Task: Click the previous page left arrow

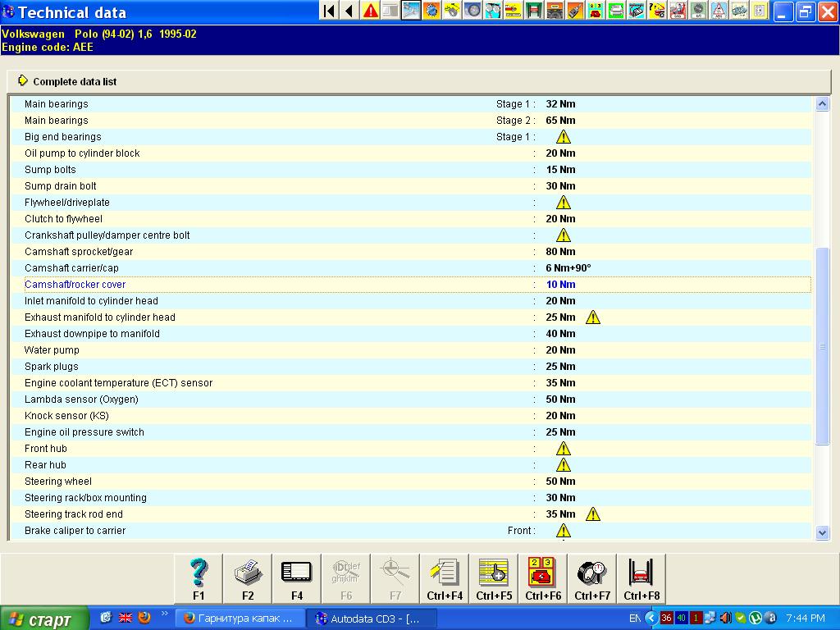Action: [349, 11]
